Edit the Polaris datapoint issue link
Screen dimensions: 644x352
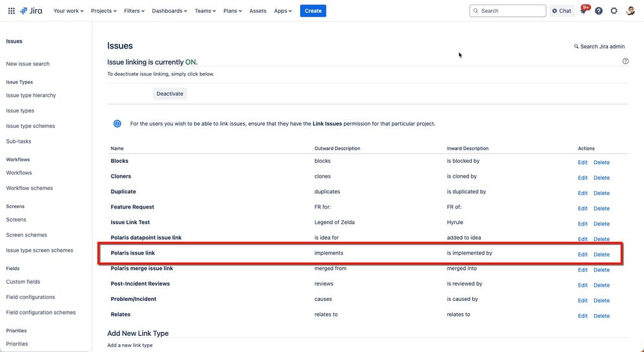[583, 239]
